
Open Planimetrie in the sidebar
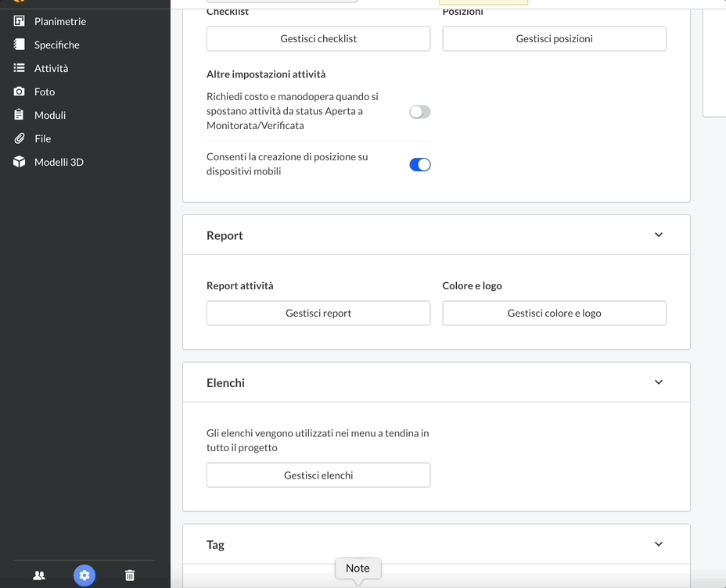pyautogui.click(x=59, y=21)
